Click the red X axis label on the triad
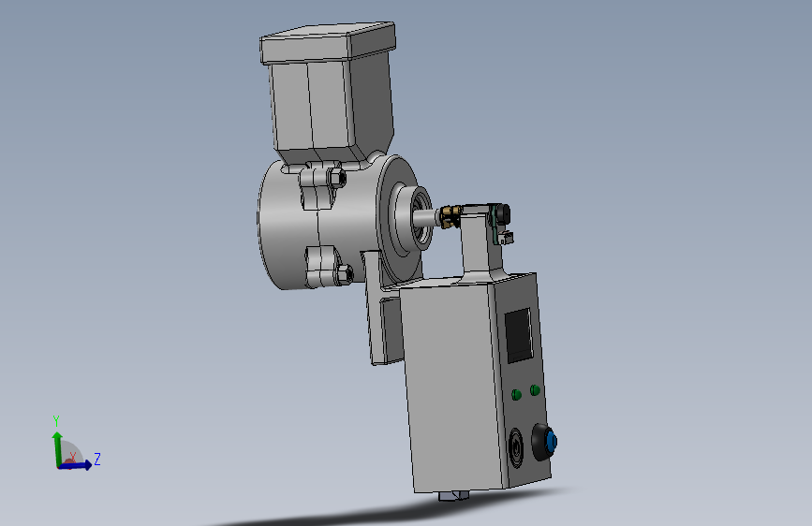Image resolution: width=812 pixels, height=526 pixels. (72, 457)
